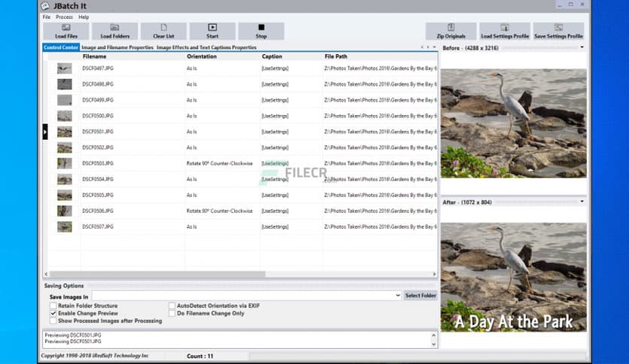Click the file path cell of DSCF0507.JPG
Viewport: 629px width, 364px height.
[x=380, y=227]
